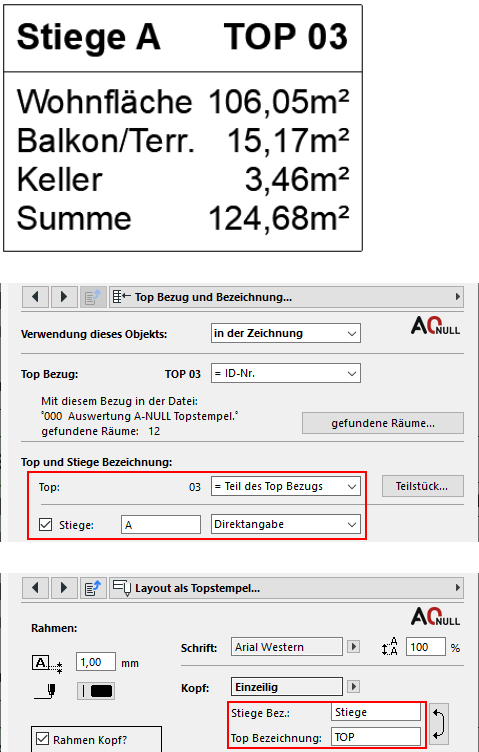Open Verwendung dieses Objekts dropdown

point(286,333)
